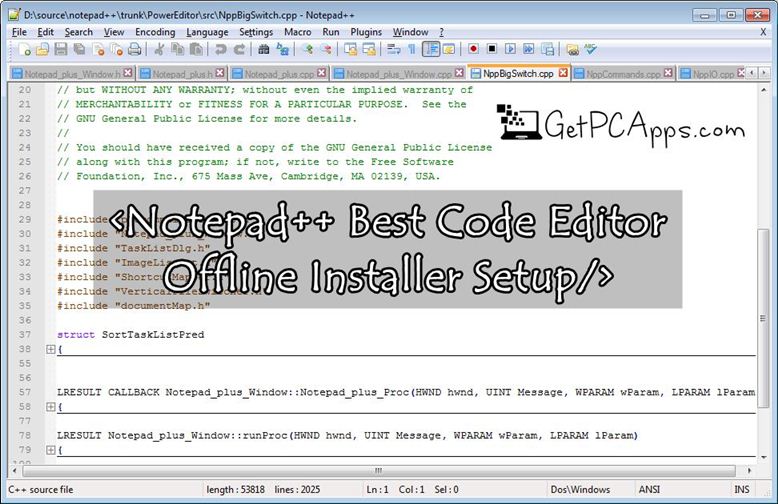Image resolution: width=778 pixels, height=504 pixels.
Task: Click "length : 53818" in status bar
Action: (235, 489)
